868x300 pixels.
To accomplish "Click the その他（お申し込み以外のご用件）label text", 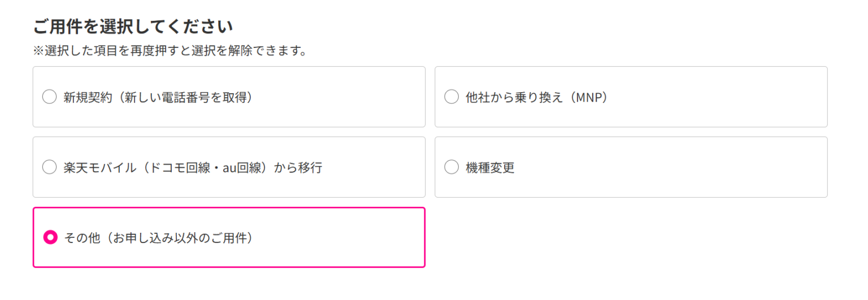I will pyautogui.click(x=158, y=237).
